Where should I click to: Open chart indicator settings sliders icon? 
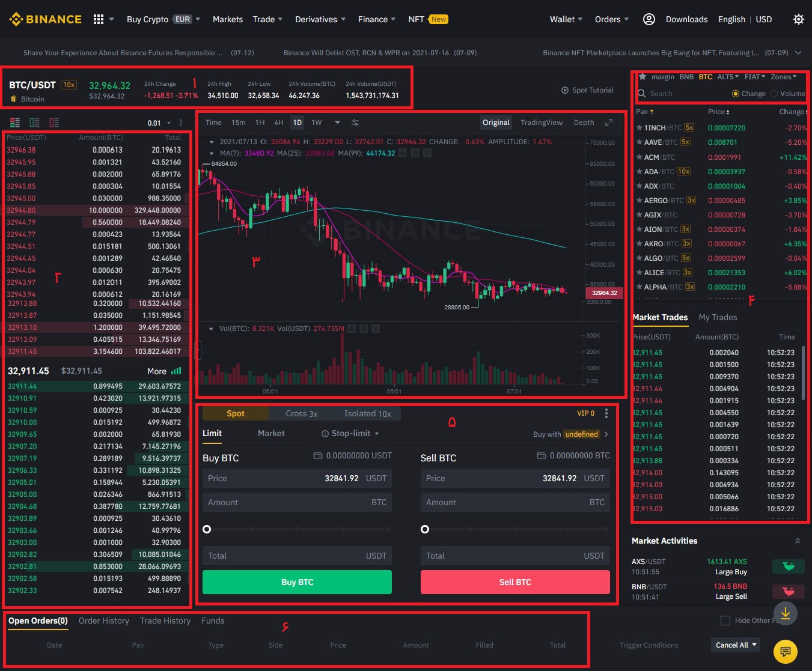click(x=355, y=123)
